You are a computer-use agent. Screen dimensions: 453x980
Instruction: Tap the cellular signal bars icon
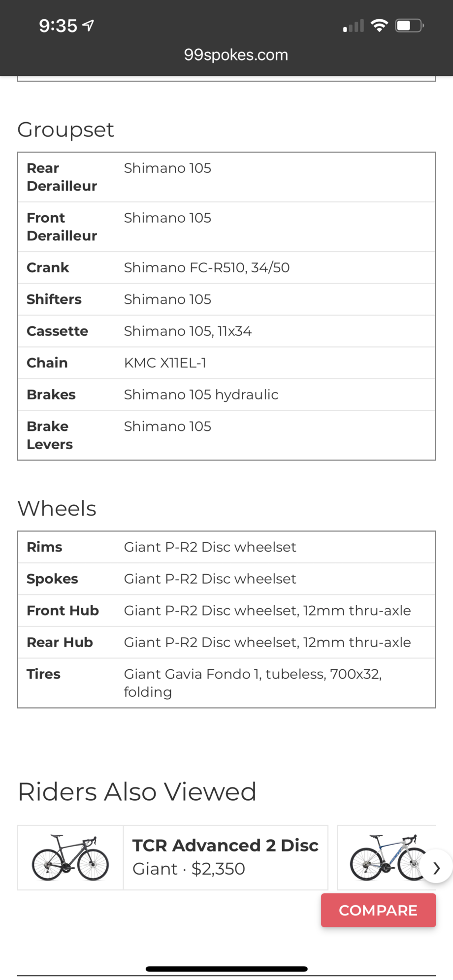[354, 26]
